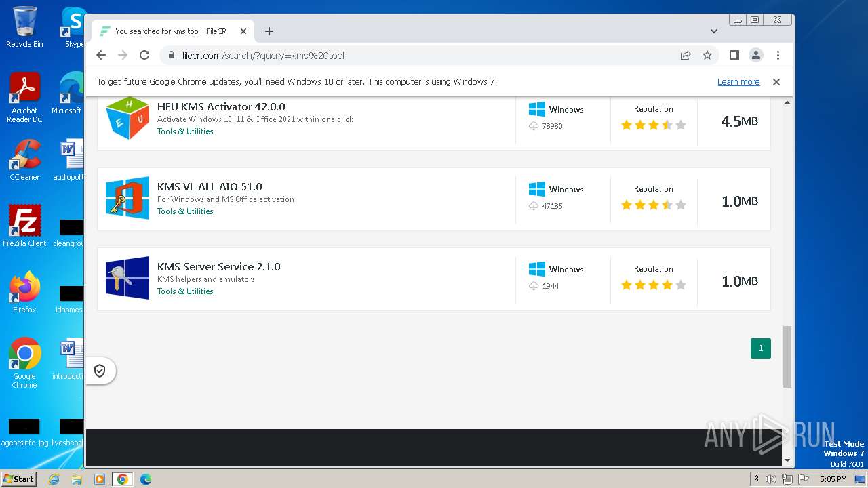Open Acrobat Reader DC desktop shortcut

point(24,98)
